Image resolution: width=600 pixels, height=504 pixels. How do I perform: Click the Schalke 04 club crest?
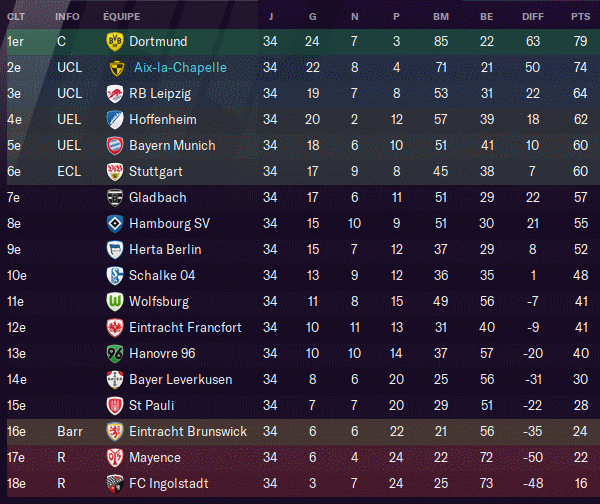(x=114, y=276)
